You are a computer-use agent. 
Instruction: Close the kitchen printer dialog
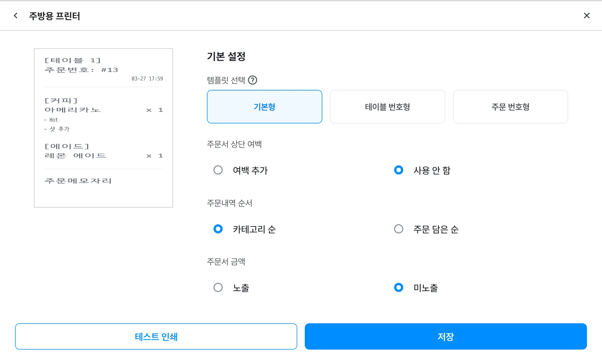[x=587, y=16]
